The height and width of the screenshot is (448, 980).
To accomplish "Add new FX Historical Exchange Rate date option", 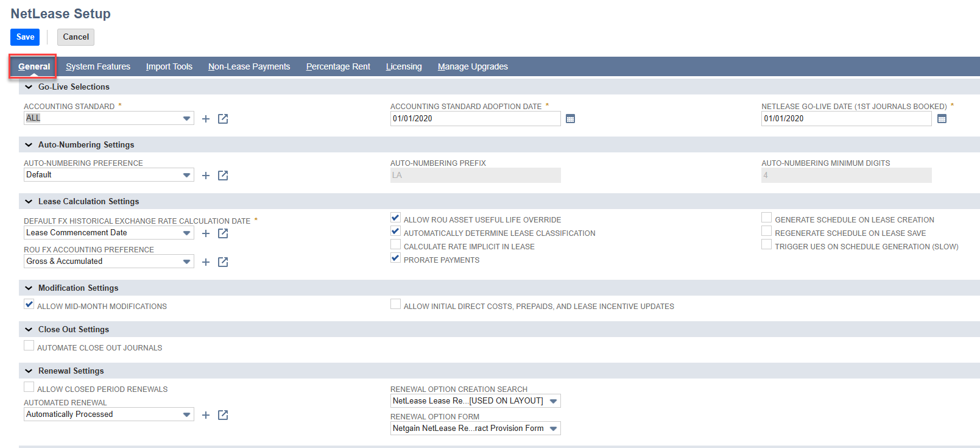I will point(206,233).
